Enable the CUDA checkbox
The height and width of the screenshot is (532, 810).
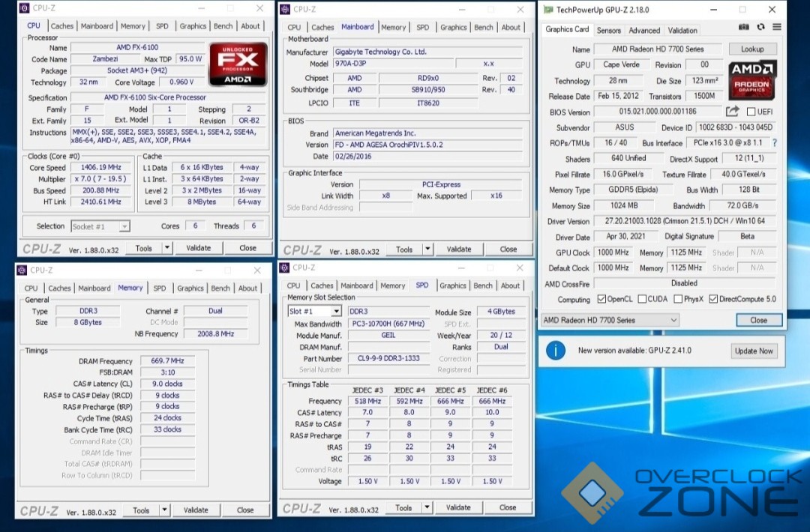642,299
